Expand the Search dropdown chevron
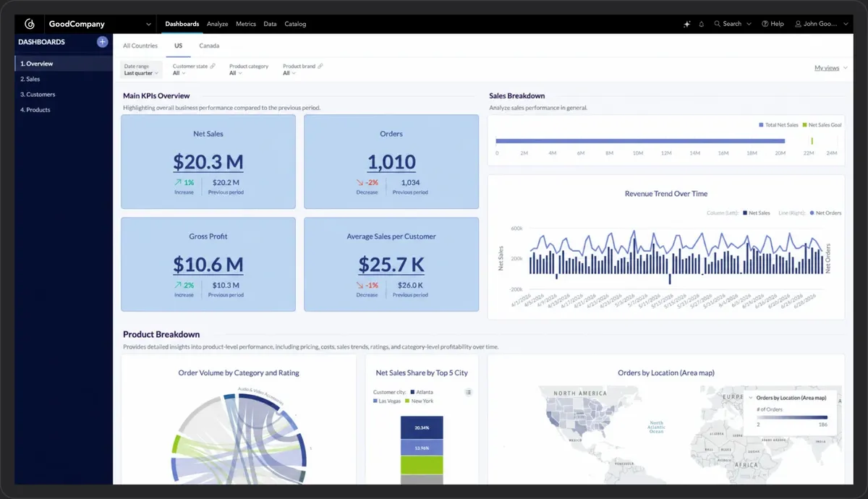868x499 pixels. click(749, 24)
